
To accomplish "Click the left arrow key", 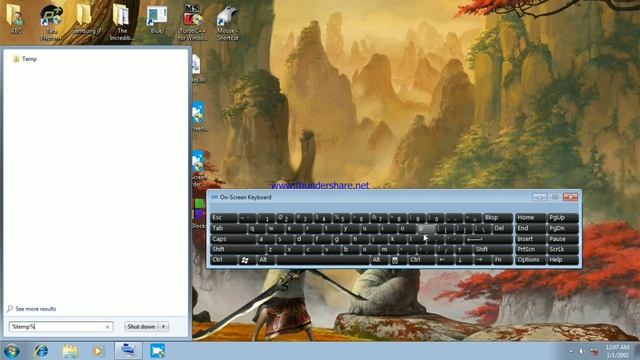I will 444,260.
